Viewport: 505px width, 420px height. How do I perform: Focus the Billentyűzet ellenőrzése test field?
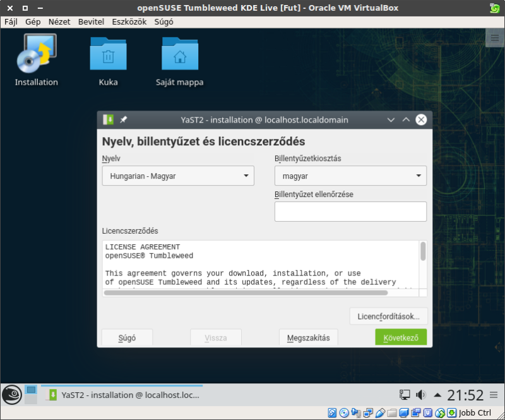coord(350,212)
